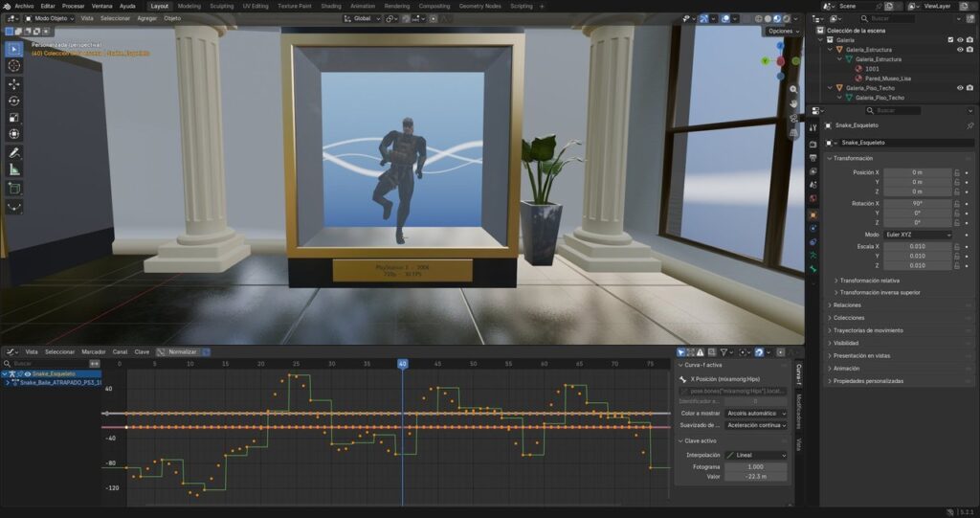Image resolution: width=980 pixels, height=518 pixels.
Task: Open the Opciones dropdown in the viewport
Action: click(x=783, y=31)
